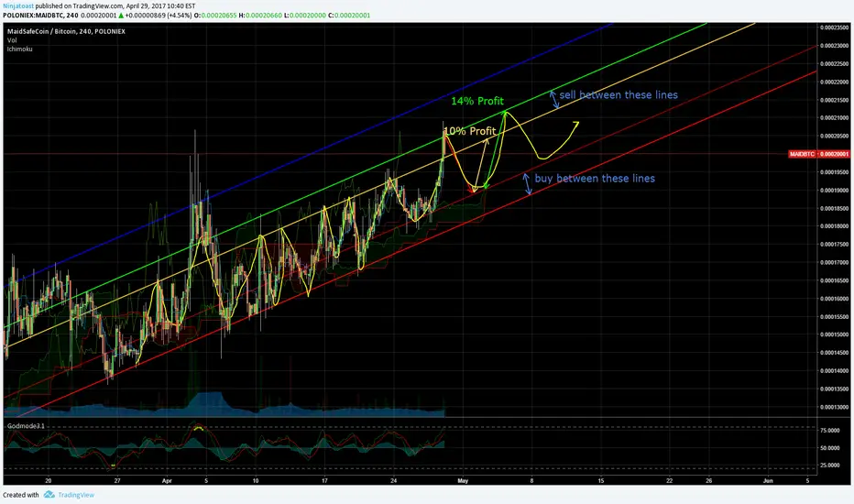Click the '17' date on time axis
This screenshot has height=504, width=854.
tap(324, 480)
